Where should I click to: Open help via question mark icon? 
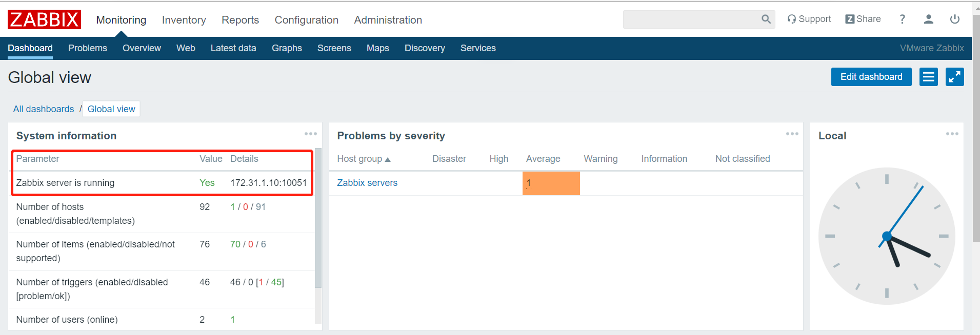coord(902,19)
